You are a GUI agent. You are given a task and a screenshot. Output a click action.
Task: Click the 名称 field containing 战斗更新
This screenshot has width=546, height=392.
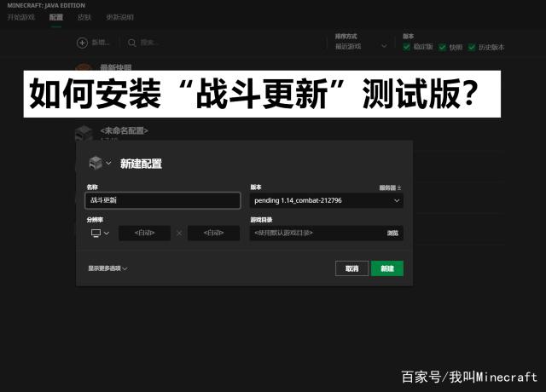(163, 200)
